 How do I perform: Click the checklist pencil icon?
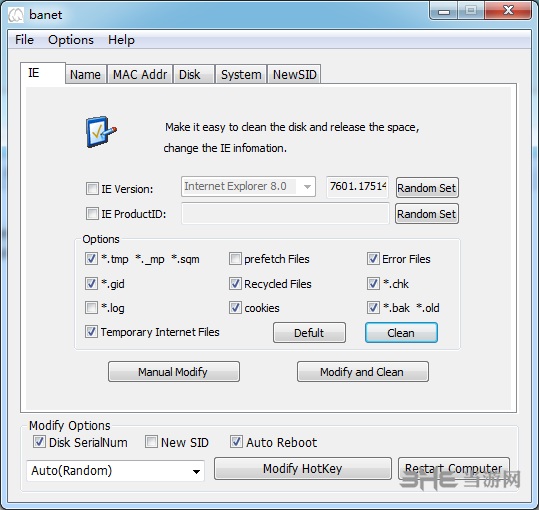101,132
